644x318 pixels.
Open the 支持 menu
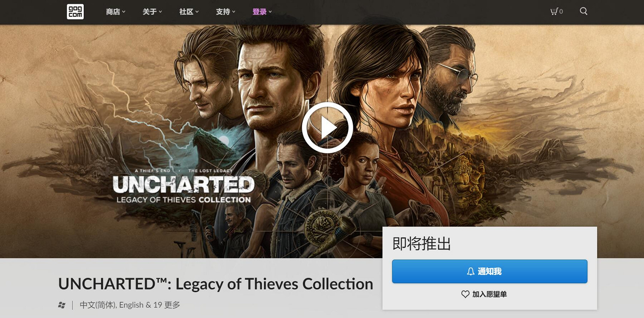pyautogui.click(x=226, y=12)
